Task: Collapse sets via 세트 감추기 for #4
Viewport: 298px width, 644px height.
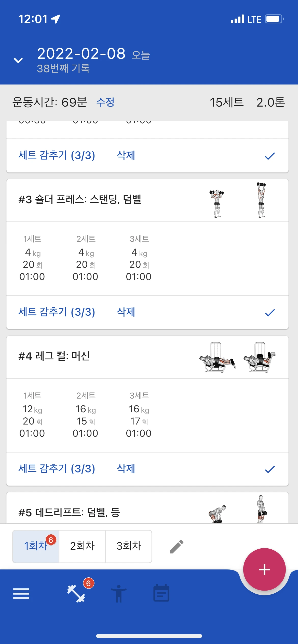Action: (x=57, y=469)
